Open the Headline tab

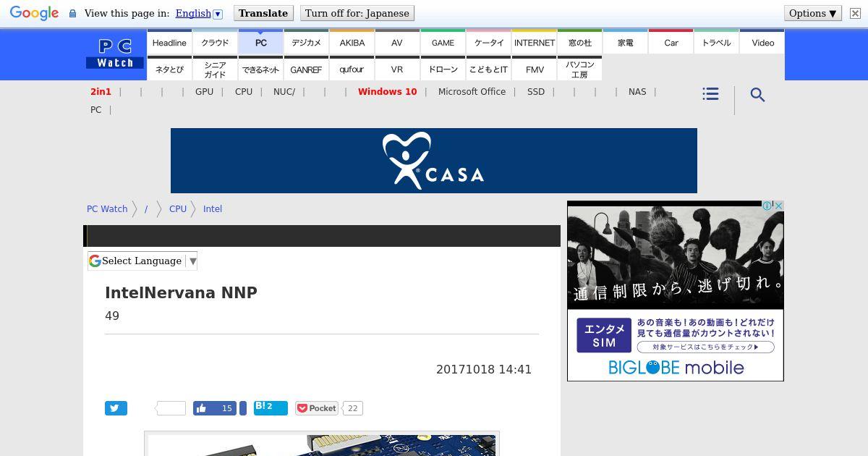tap(169, 43)
